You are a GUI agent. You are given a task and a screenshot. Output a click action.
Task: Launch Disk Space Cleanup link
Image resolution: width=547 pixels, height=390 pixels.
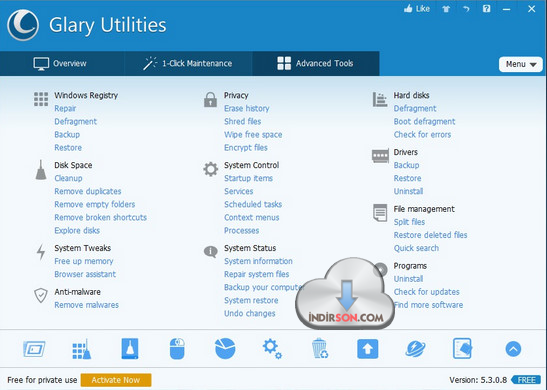tap(68, 178)
